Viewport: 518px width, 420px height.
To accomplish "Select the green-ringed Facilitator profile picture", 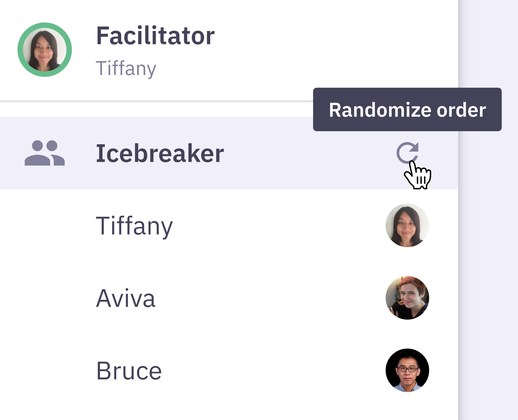I will point(44,49).
